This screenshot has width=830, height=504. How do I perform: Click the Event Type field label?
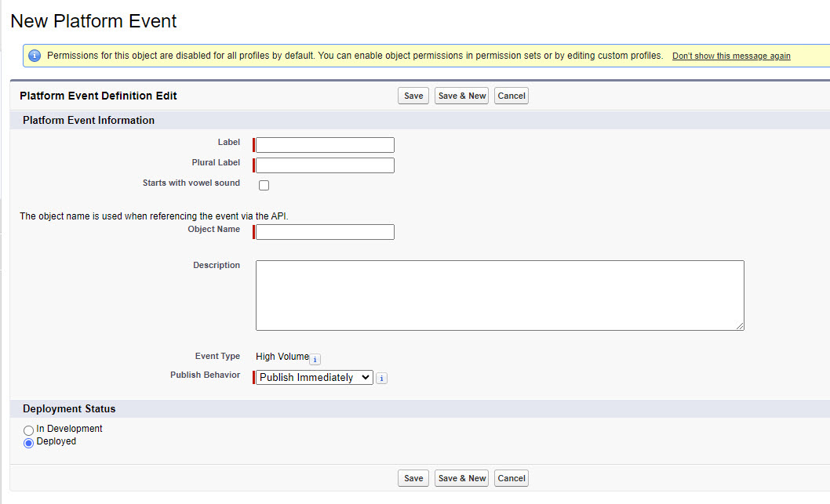[x=217, y=356]
